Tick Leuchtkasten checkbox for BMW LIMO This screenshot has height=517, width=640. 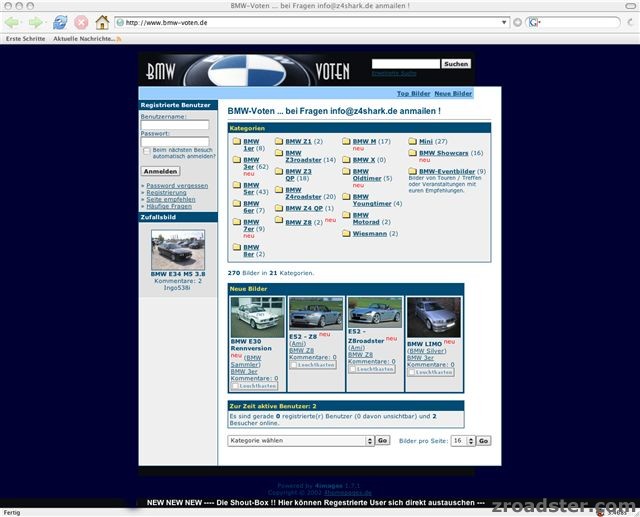(411, 373)
